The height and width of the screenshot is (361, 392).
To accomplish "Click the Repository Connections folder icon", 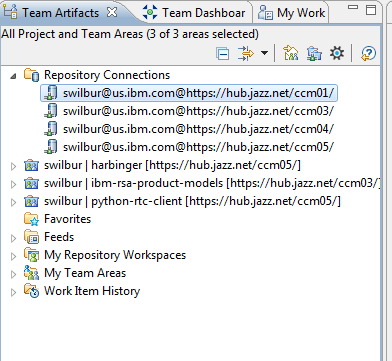I will click(32, 75).
